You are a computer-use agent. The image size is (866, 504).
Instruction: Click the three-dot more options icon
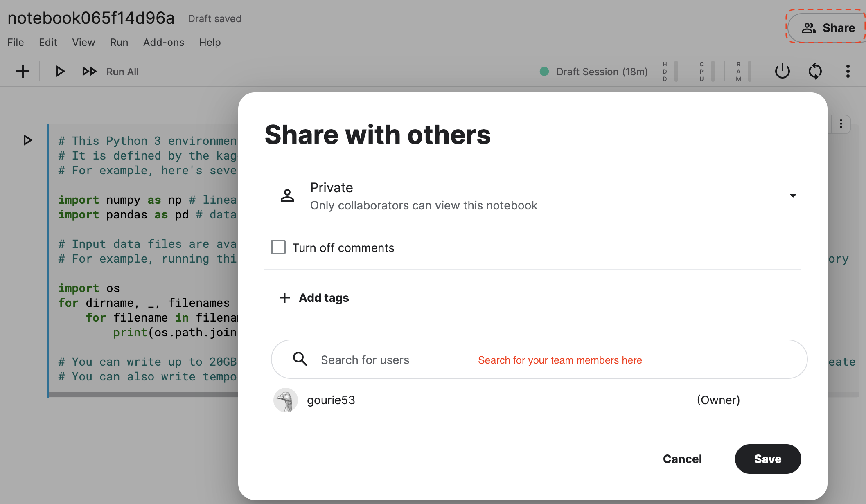pyautogui.click(x=848, y=72)
